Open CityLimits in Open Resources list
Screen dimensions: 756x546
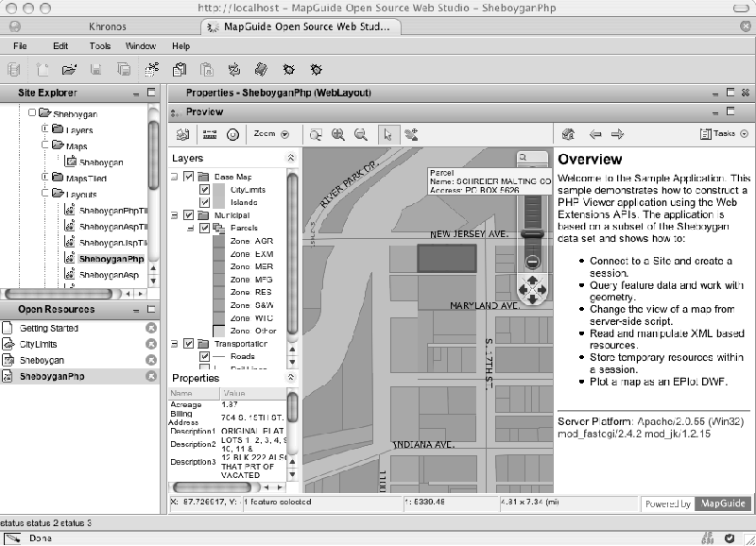click(39, 345)
